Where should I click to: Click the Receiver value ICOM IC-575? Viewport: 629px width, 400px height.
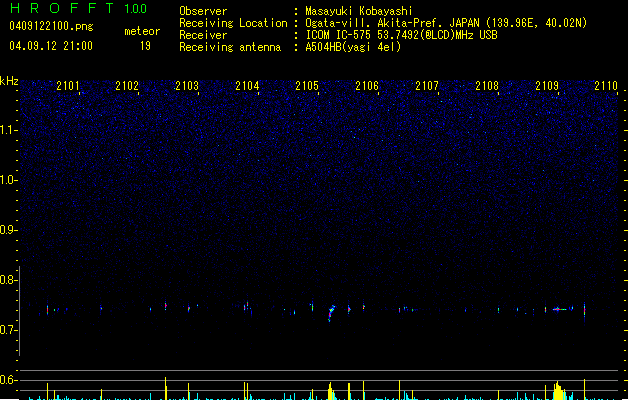point(339,35)
